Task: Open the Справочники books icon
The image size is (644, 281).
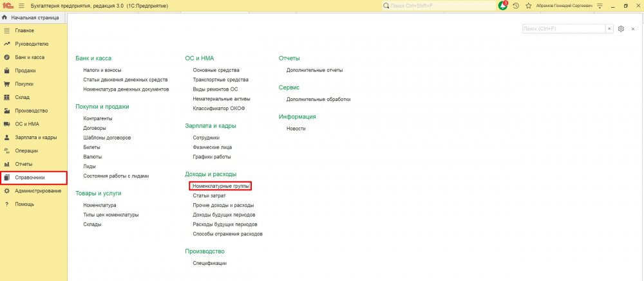Action: (6, 177)
